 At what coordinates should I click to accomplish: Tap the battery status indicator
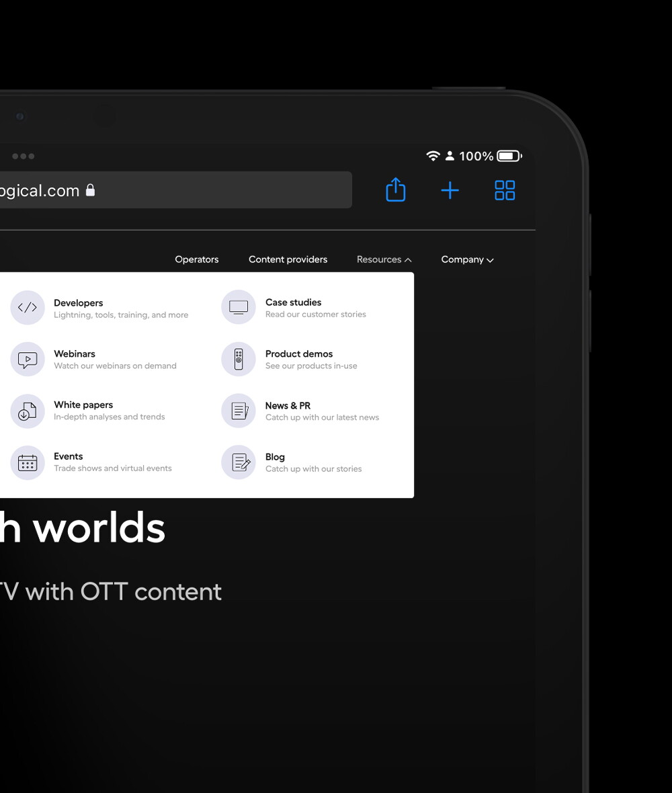[509, 156]
